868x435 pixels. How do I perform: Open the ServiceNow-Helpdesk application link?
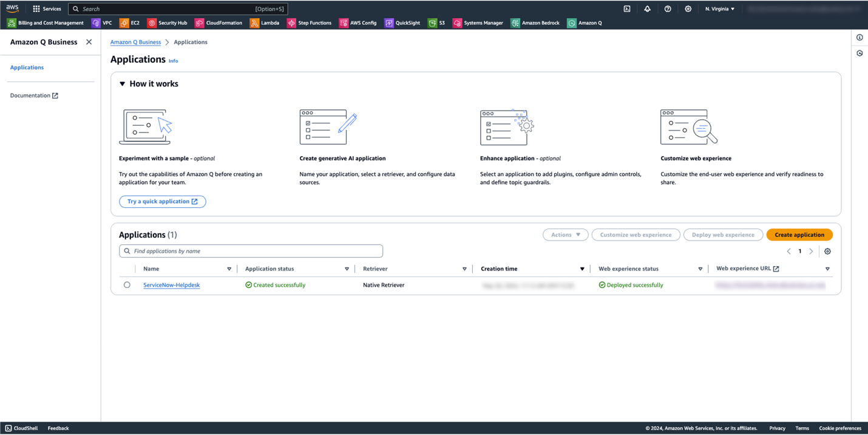point(171,285)
